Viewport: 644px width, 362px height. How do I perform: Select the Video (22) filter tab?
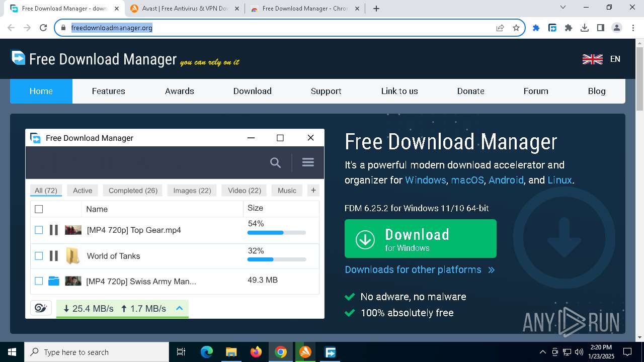pos(244,191)
